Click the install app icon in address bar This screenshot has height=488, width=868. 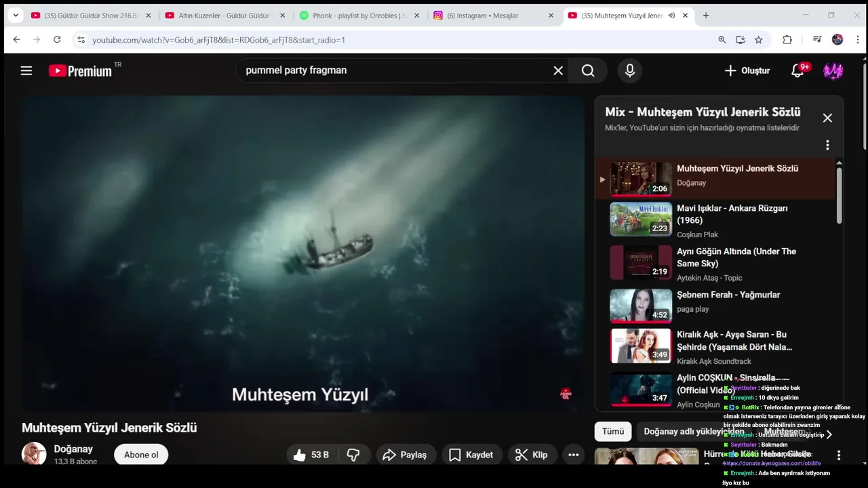pos(741,40)
